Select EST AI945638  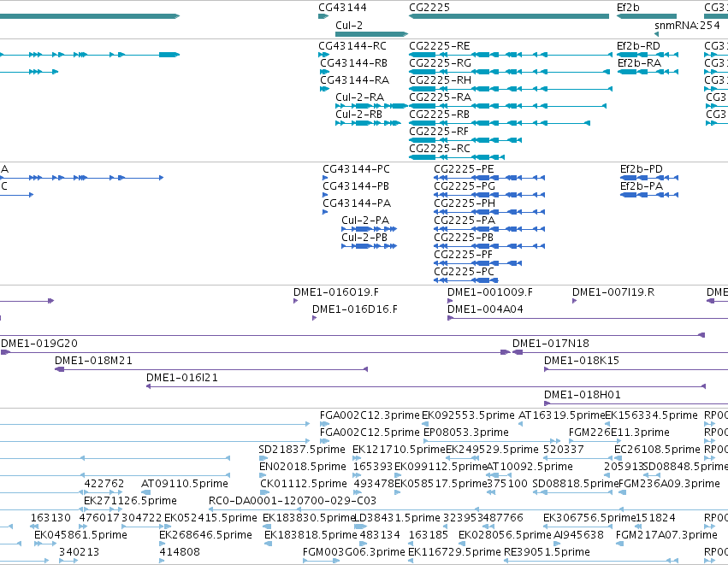pyautogui.click(x=578, y=536)
